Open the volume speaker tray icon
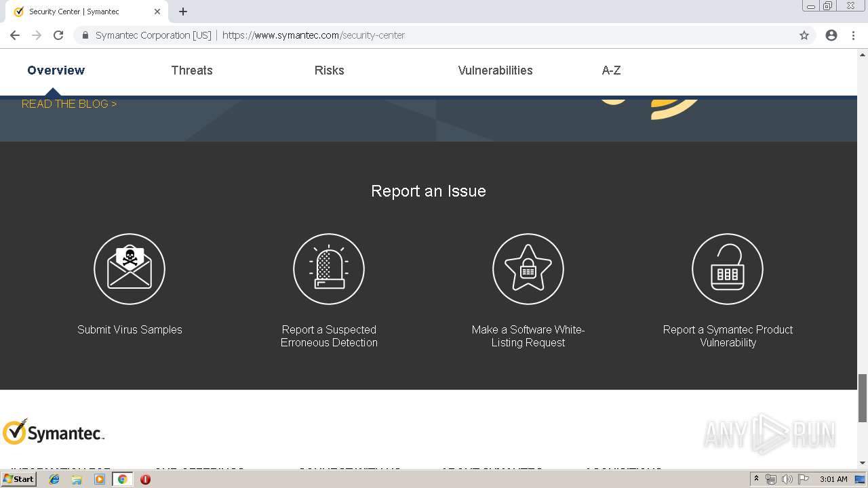This screenshot has height=488, width=868. click(x=787, y=479)
